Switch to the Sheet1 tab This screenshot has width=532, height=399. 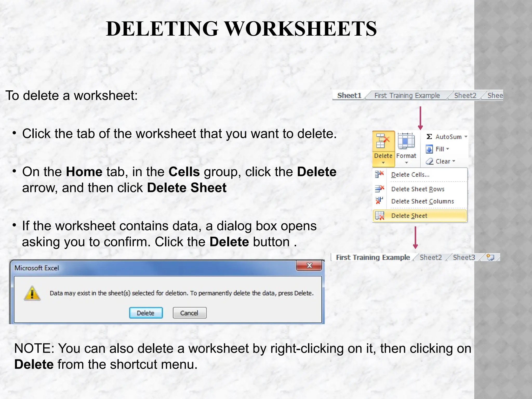point(349,96)
